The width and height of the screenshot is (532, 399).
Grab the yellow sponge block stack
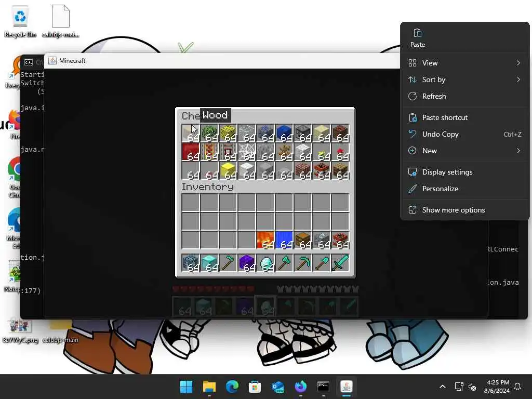228,133
